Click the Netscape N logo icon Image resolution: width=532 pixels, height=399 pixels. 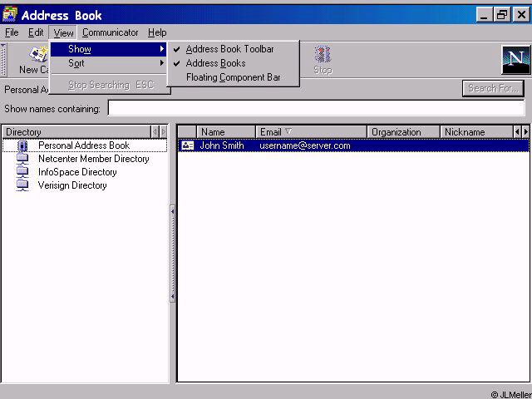pyautogui.click(x=515, y=60)
